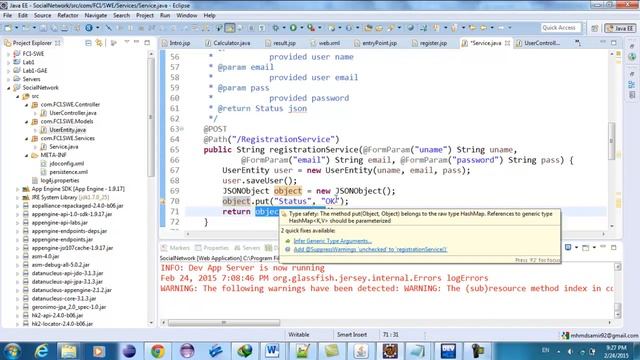This screenshot has height=360, width=640.
Task: Select persistence.xml in the project tree
Action: coord(69,172)
